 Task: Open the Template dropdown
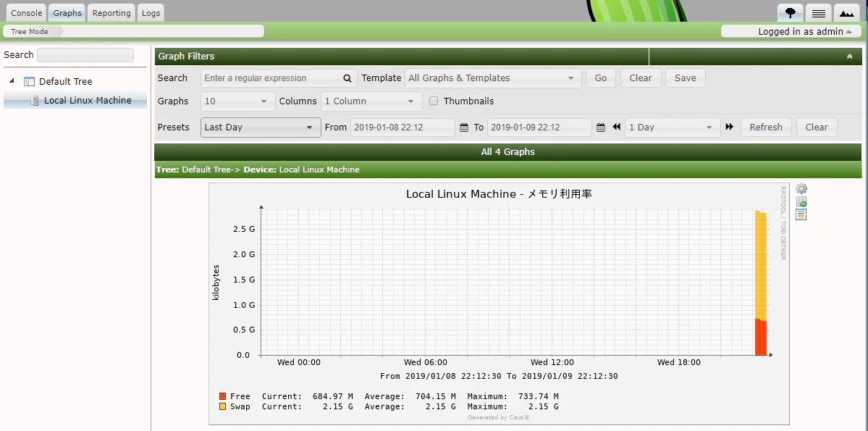pos(493,78)
